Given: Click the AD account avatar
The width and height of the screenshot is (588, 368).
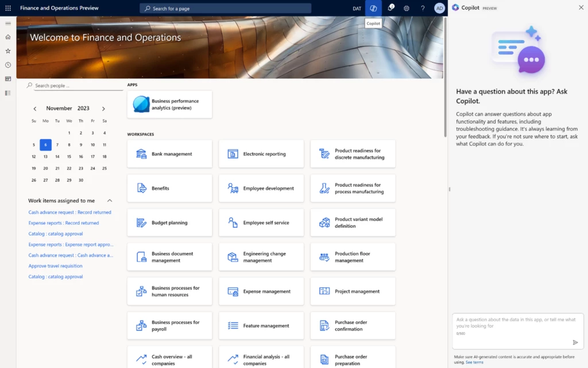Looking at the screenshot, I should 439,8.
